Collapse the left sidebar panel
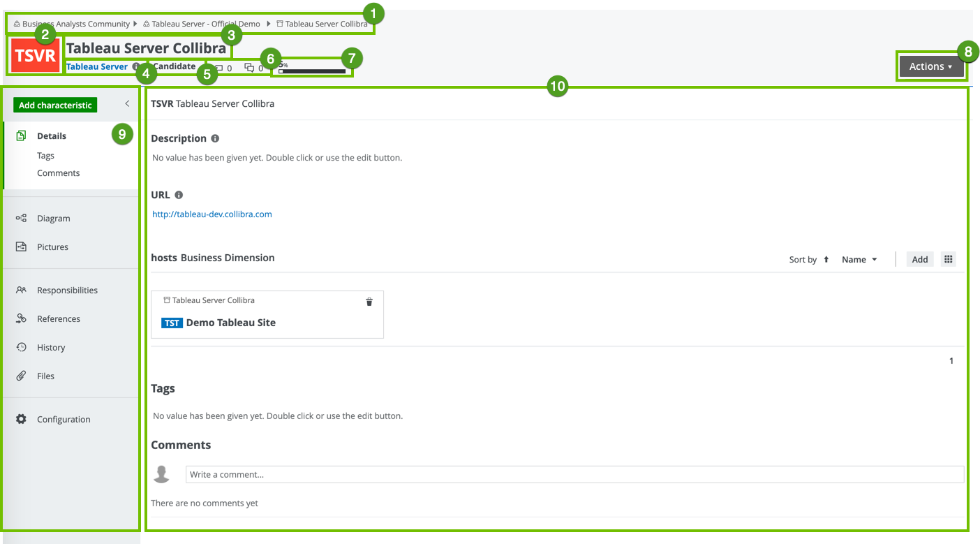The image size is (980, 544). pyautogui.click(x=127, y=104)
